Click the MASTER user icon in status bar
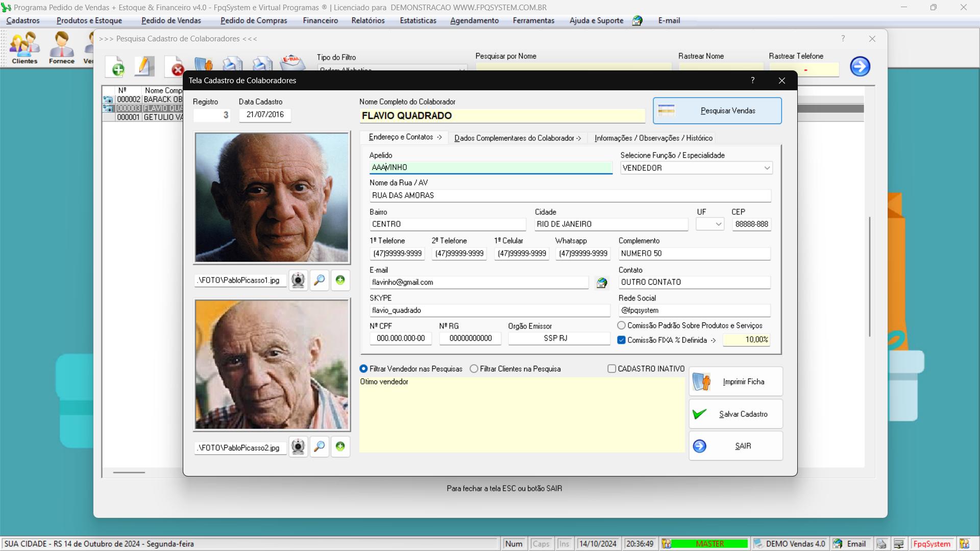Image resolution: width=980 pixels, height=551 pixels. (x=667, y=544)
